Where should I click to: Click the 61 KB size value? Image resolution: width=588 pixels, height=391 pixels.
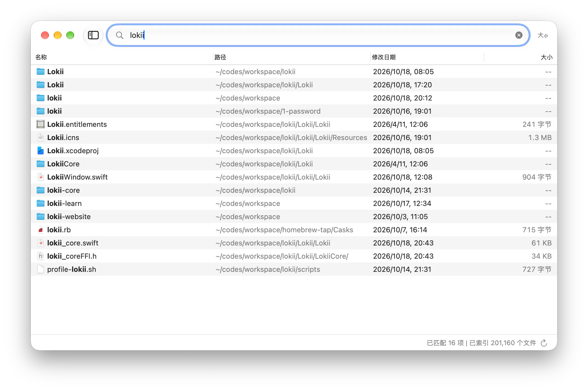(542, 243)
